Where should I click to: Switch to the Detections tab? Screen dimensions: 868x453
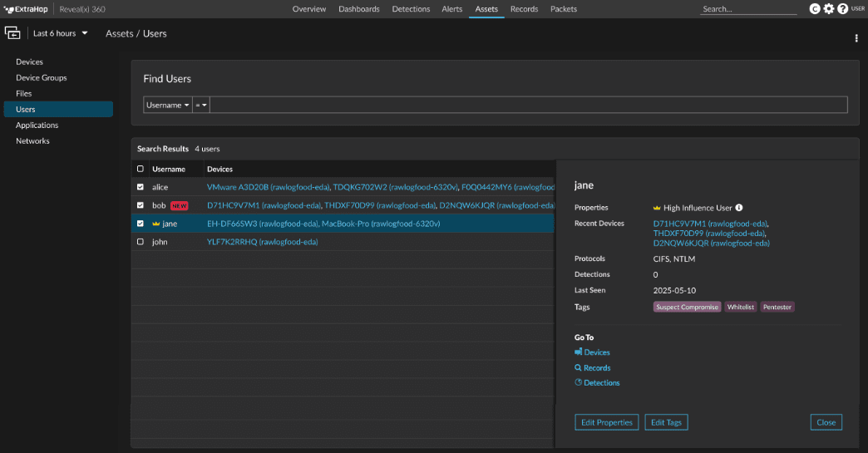pyautogui.click(x=411, y=9)
